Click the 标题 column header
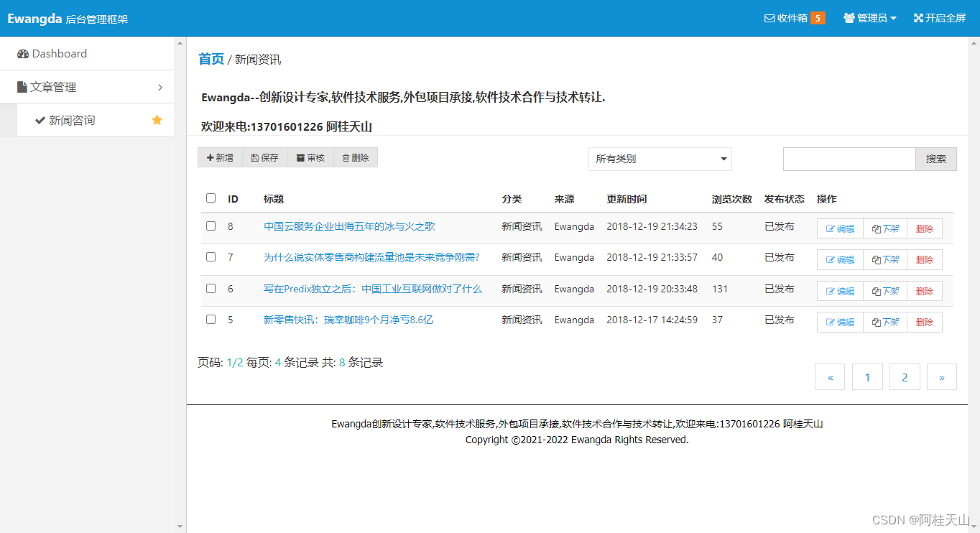This screenshot has width=980, height=533. pyautogui.click(x=274, y=199)
